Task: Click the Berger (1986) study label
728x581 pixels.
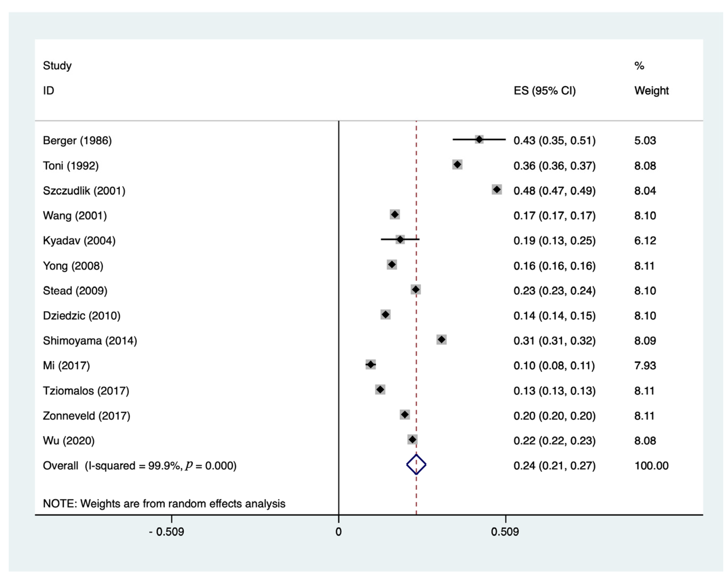Action: tap(77, 141)
